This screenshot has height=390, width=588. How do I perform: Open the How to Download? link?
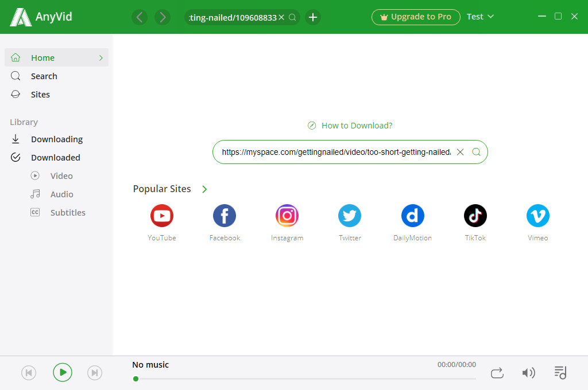pos(357,126)
